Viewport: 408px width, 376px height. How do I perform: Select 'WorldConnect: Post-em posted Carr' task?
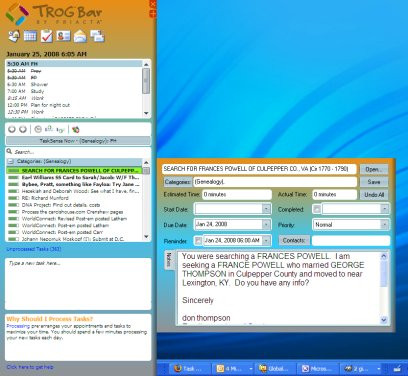pyautogui.click(x=75, y=232)
